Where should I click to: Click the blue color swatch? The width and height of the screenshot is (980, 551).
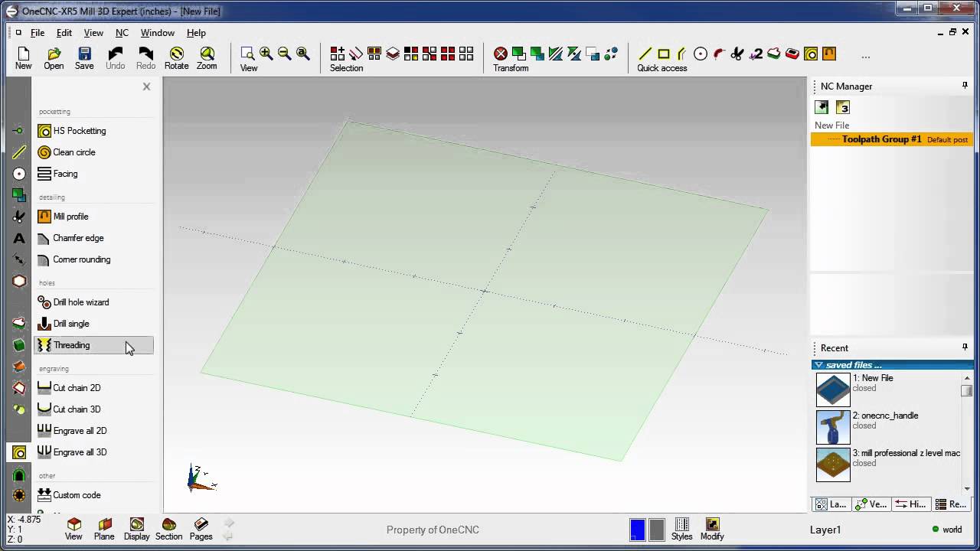coord(637,530)
